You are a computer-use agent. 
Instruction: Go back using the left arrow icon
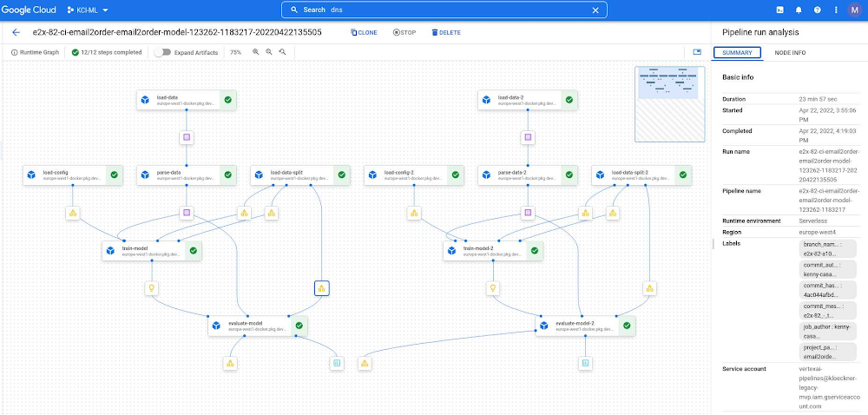tap(16, 33)
